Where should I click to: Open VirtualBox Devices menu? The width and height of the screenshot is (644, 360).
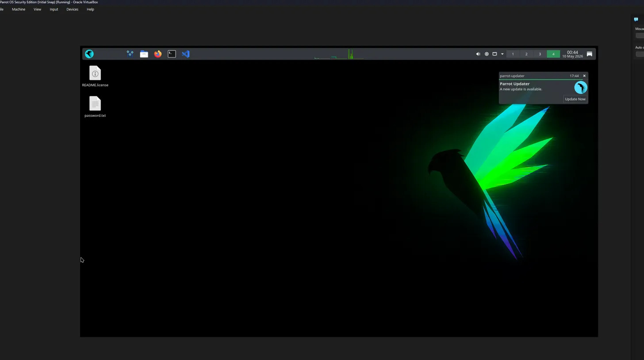(72, 9)
